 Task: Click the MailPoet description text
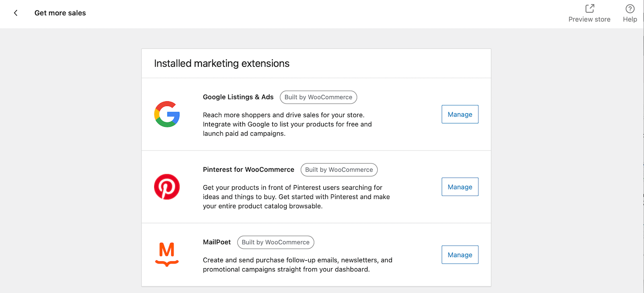click(x=297, y=264)
